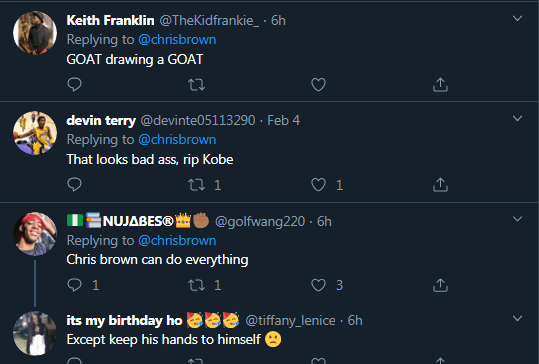Like devin terry's rip Kobe tweet

click(318, 185)
